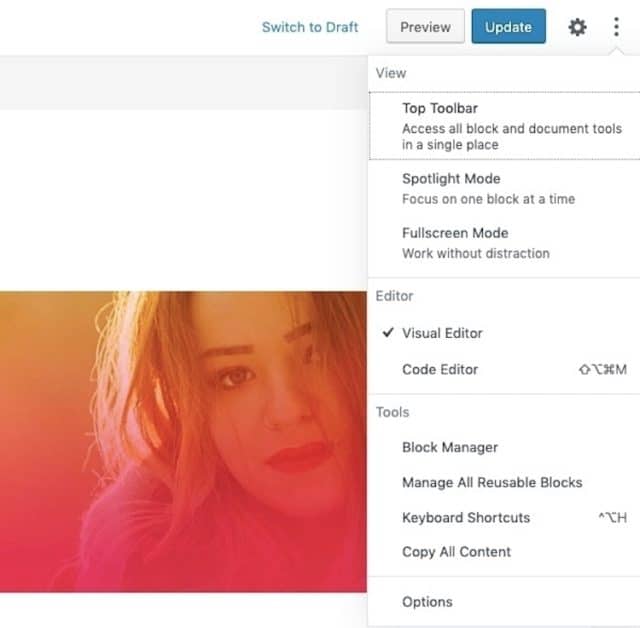Select the Visual Editor label
This screenshot has width=640, height=628.
tap(442, 333)
